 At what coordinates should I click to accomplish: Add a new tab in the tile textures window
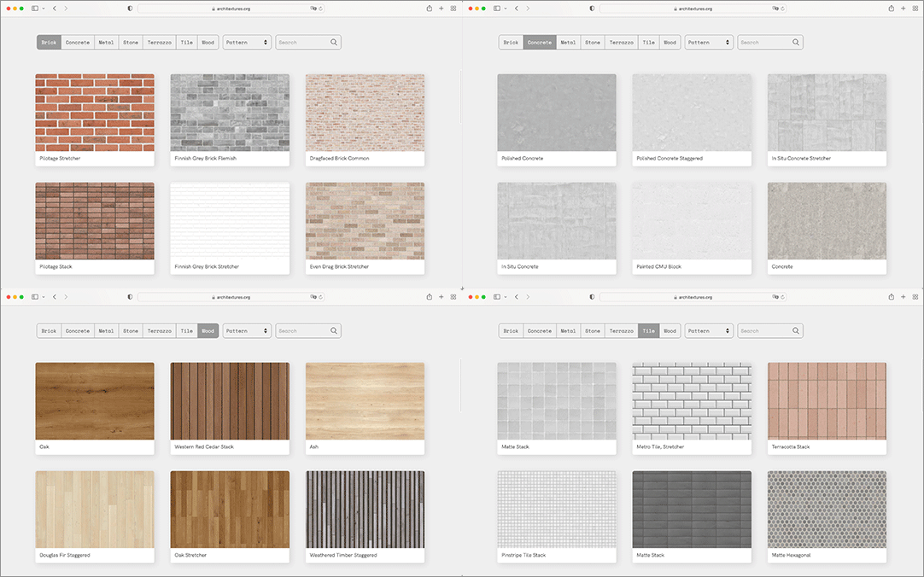[x=903, y=297]
